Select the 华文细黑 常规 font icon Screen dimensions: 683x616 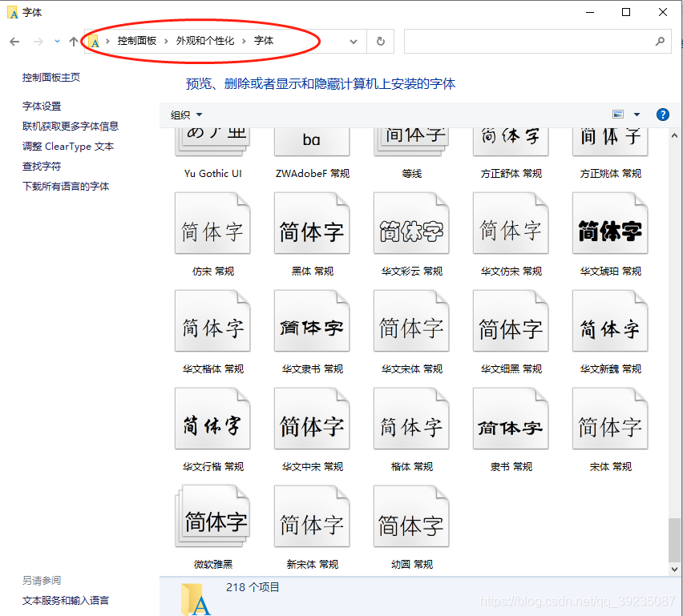point(511,320)
